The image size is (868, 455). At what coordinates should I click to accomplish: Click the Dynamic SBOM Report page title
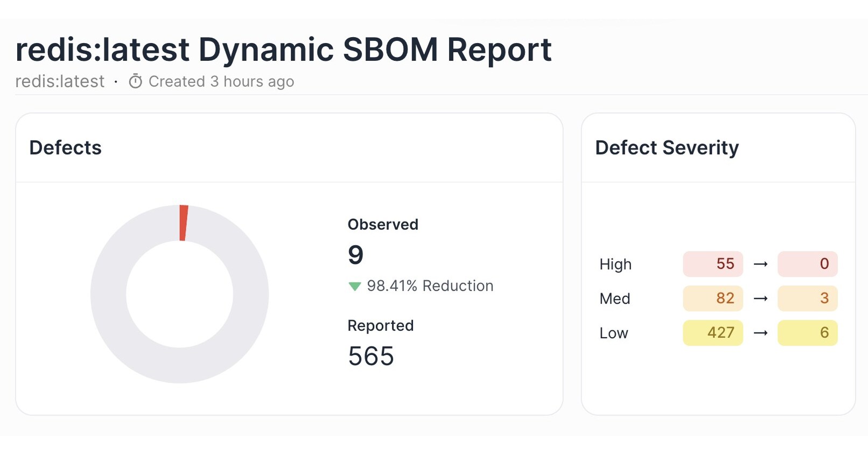point(283,50)
